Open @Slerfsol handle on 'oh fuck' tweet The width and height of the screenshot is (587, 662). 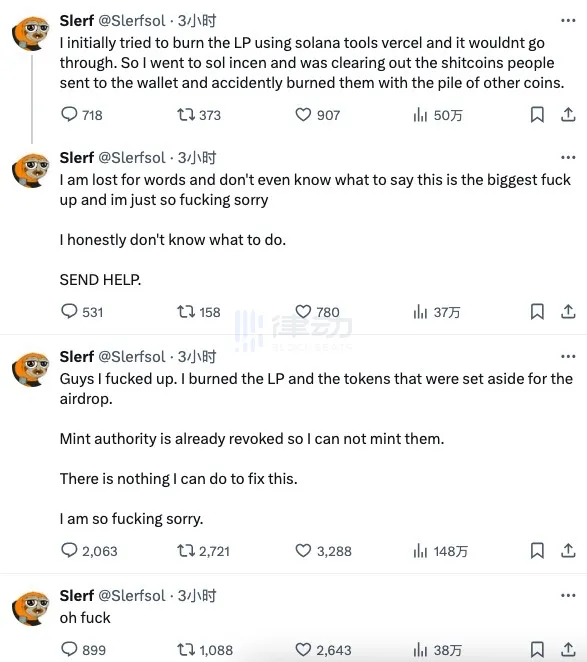(132, 595)
